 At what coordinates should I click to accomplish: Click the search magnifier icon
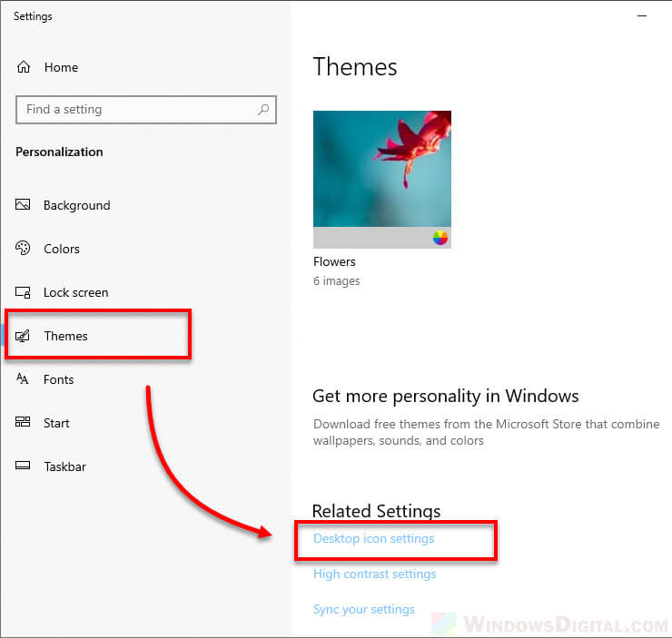263,110
